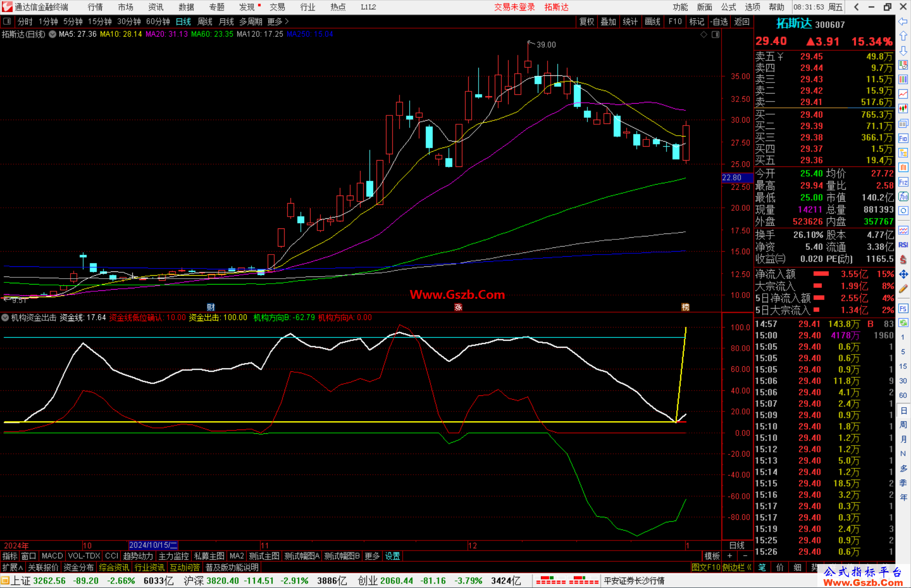
Task: Open the 行情 menu
Action: coord(95,7)
